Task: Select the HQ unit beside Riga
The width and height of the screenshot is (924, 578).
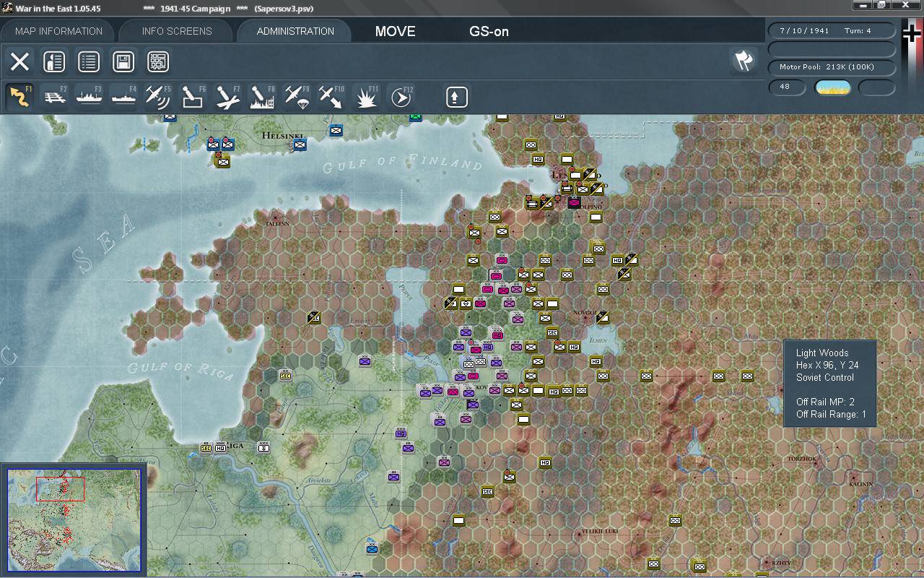Action: pyautogui.click(x=220, y=448)
